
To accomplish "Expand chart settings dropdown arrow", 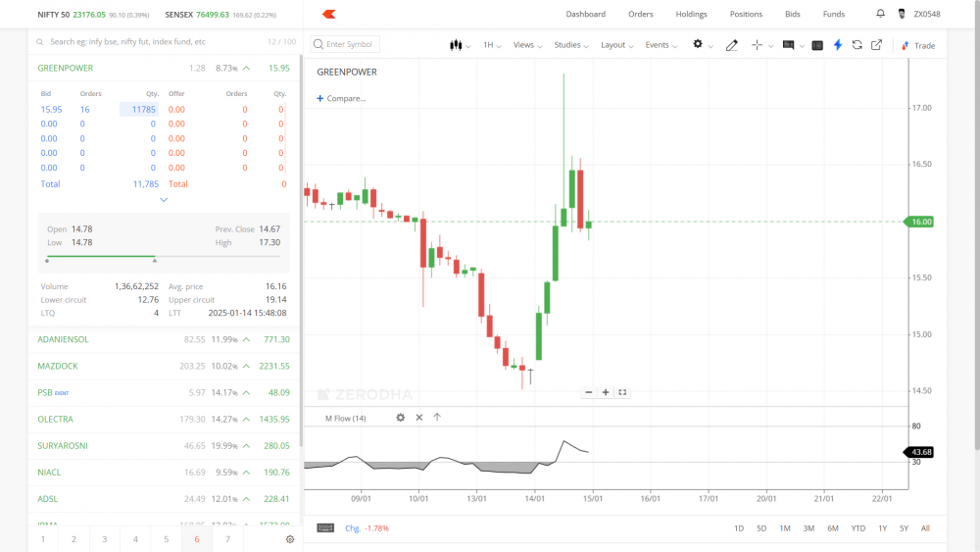I will click(710, 46).
